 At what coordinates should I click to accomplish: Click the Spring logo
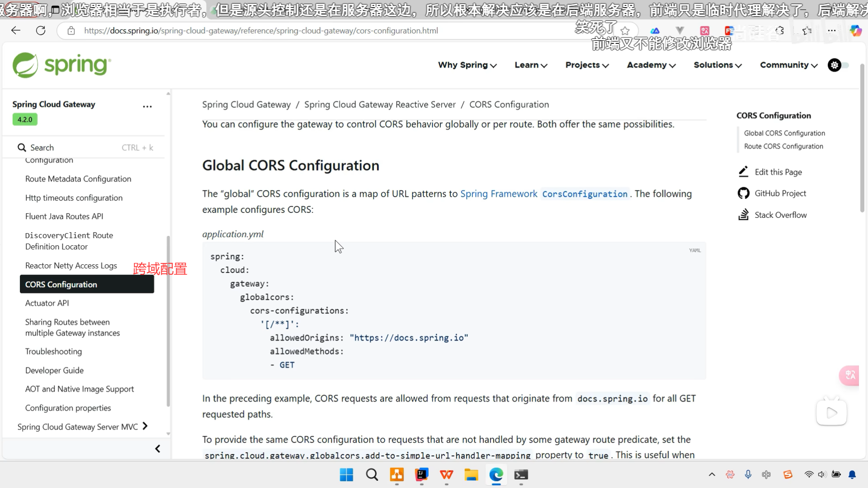[62, 65]
